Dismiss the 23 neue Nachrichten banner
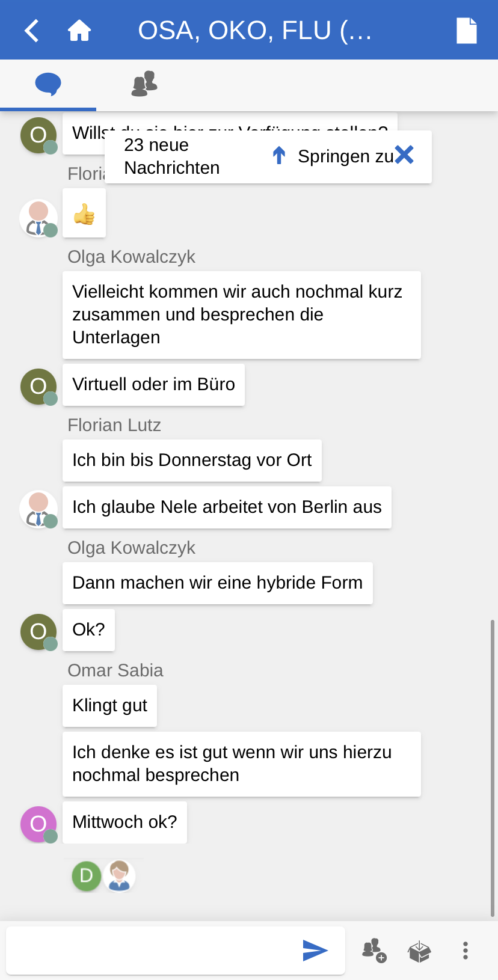 click(405, 155)
